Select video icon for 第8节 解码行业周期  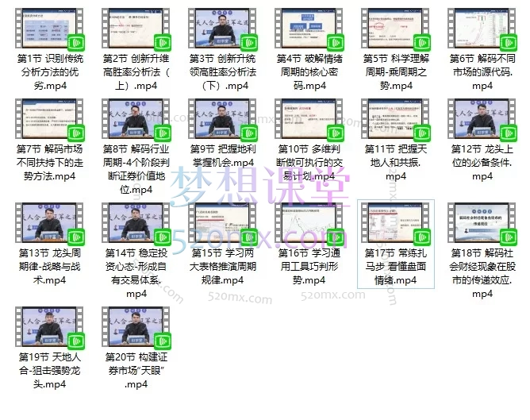point(136,119)
